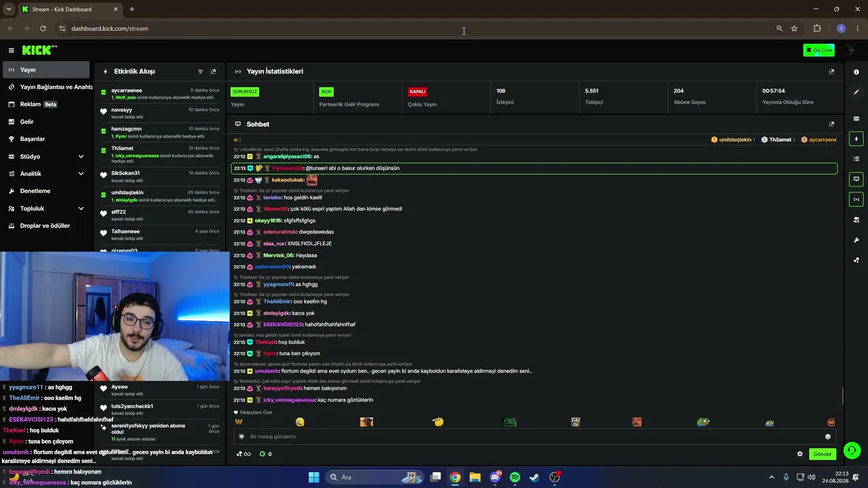Click the chat panel scrollbar
The height and width of the screenshot is (488, 868).
[x=842, y=395]
